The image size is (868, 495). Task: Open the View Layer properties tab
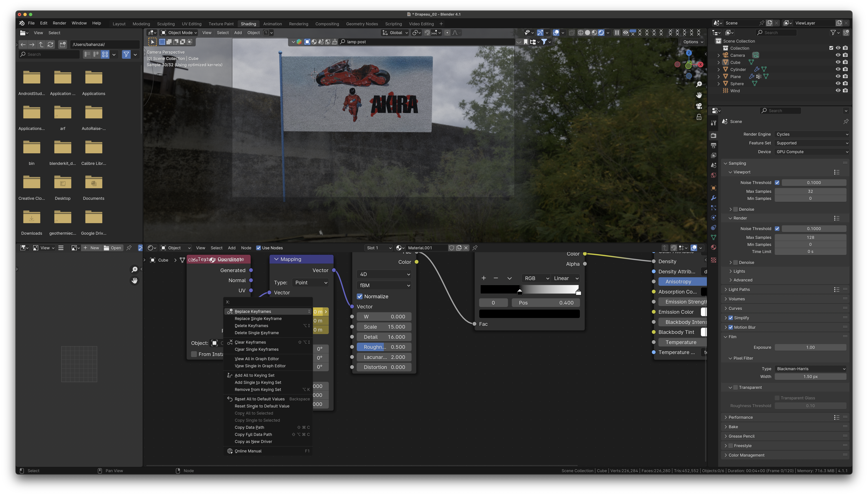coord(713,155)
